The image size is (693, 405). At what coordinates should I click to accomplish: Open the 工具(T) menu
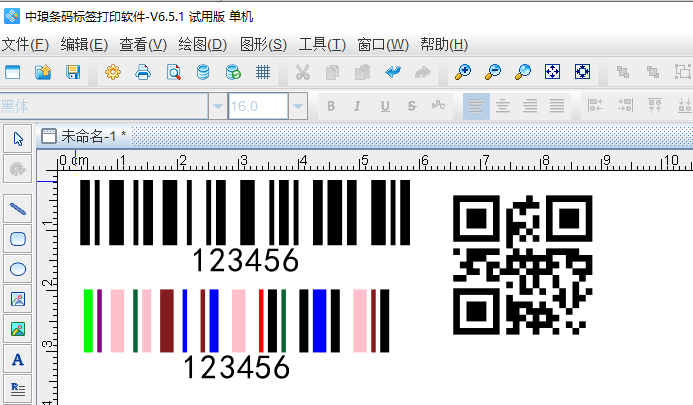pos(322,44)
